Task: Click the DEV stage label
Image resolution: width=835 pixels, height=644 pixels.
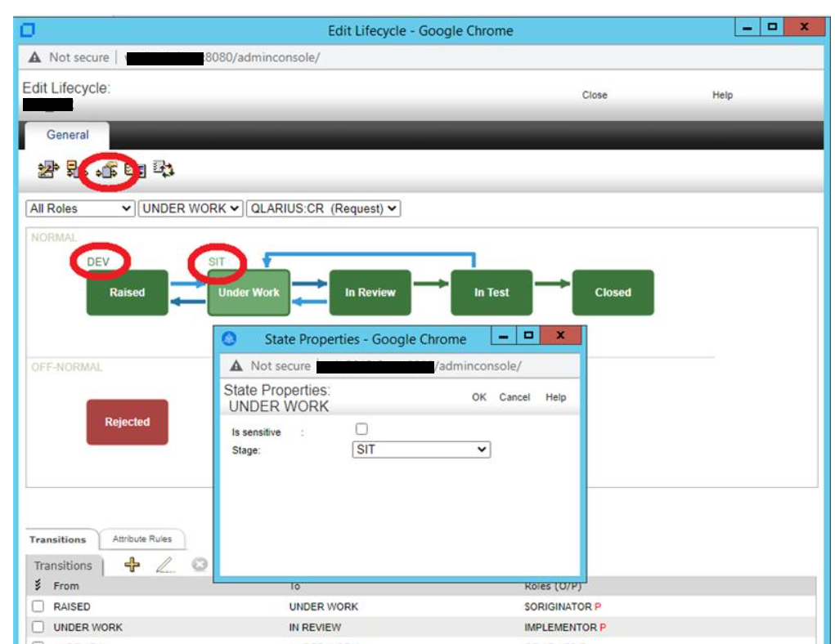Action: click(x=98, y=262)
